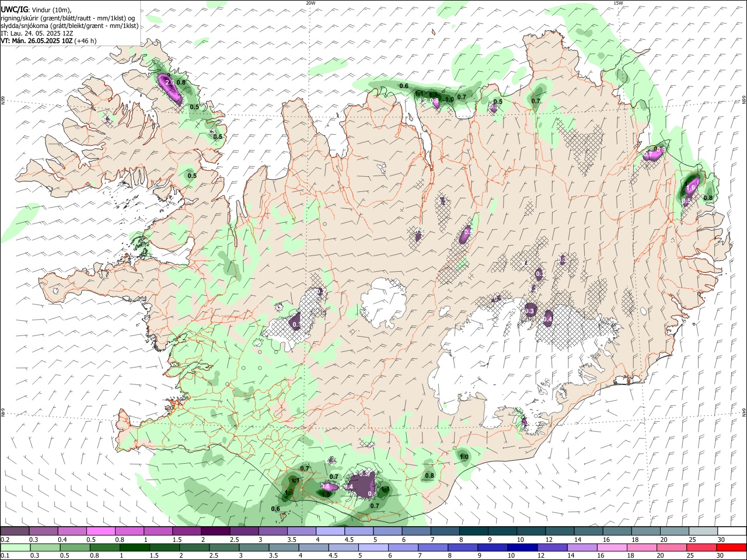Click the 'slydda/snjókoma (grátt/bleikt/grænt' description line
747x560 pixels.
pos(69,26)
